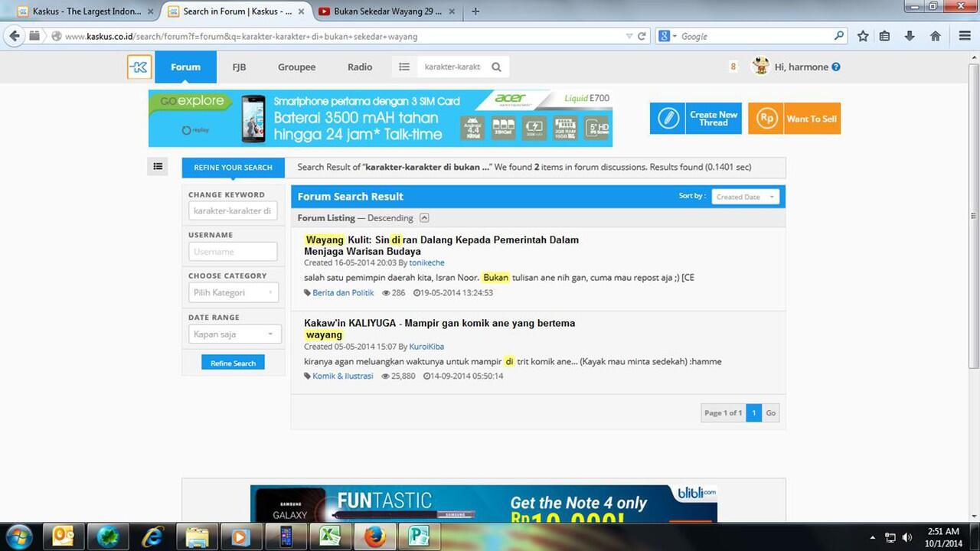Reload the page with the refresh icon

coord(642,36)
